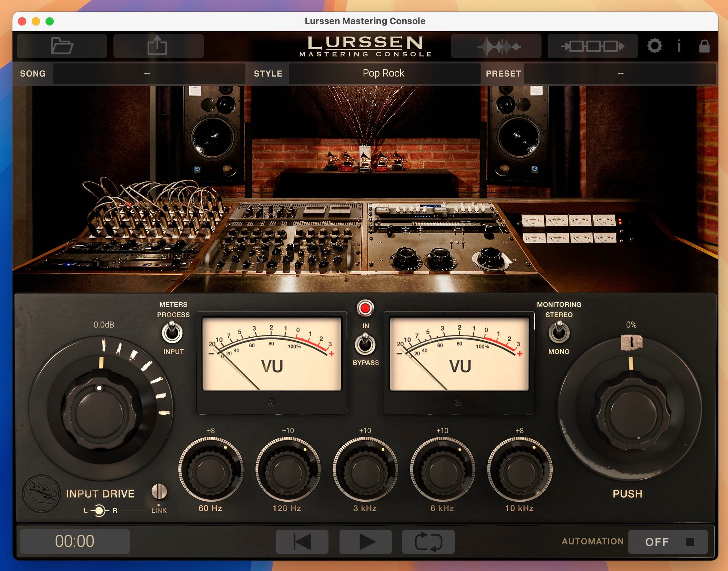Image resolution: width=728 pixels, height=571 pixels.
Task: Click the BYPASS label
Action: [x=366, y=362]
